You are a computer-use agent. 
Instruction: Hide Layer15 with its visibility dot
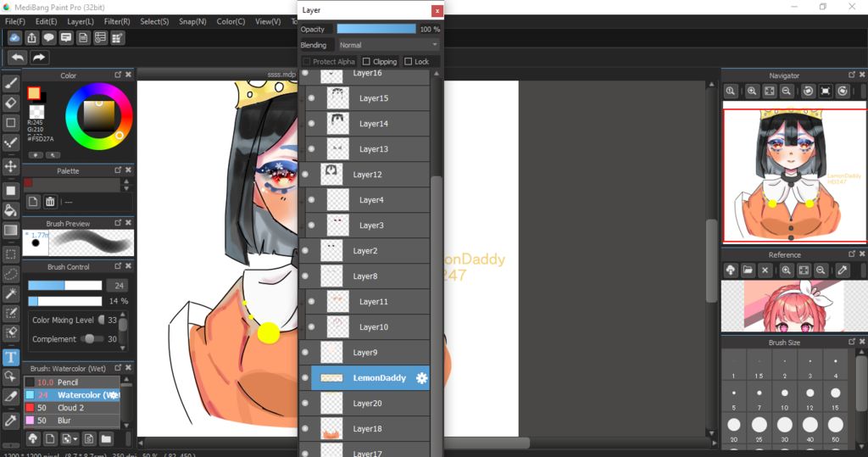(311, 98)
